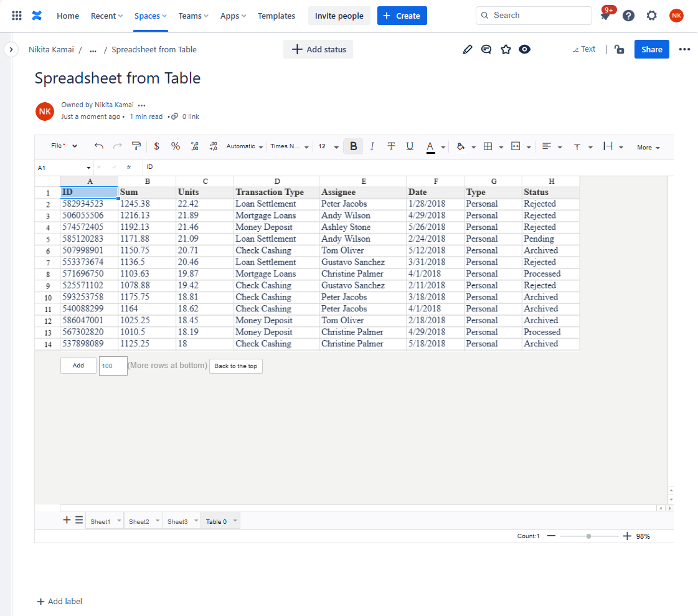The image size is (698, 616).
Task: Apply currency format to the selected cell
Action: [156, 146]
